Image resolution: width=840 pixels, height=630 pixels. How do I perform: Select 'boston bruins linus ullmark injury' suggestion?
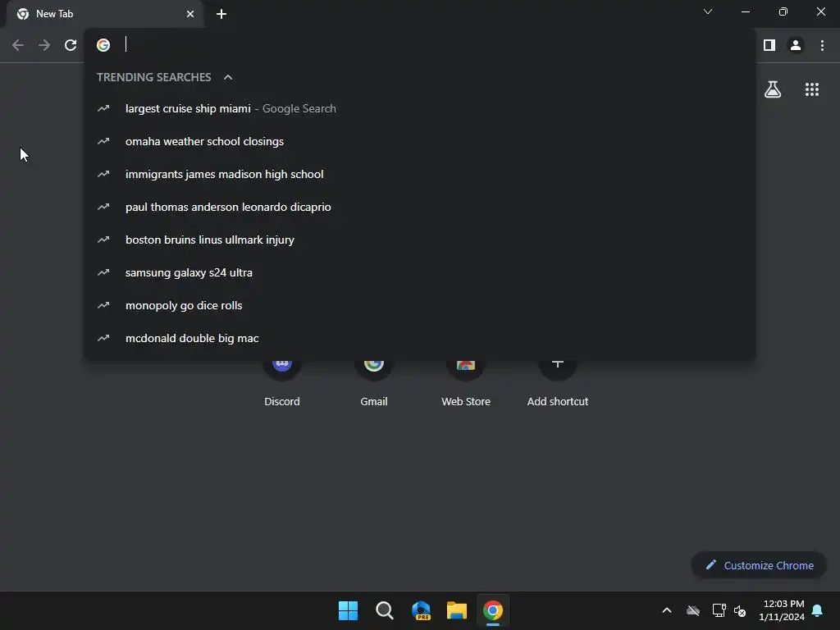pyautogui.click(x=420, y=240)
